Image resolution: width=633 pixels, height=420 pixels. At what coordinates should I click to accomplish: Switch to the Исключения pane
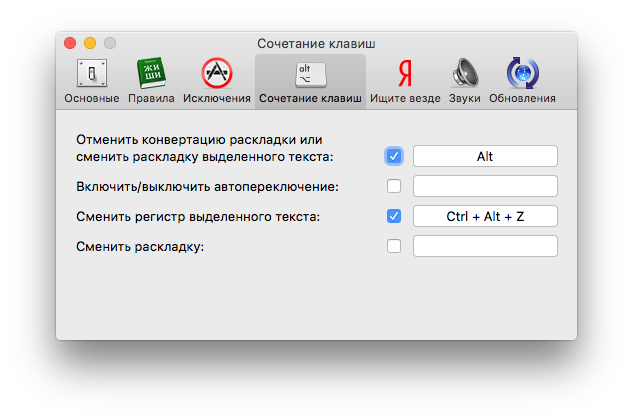pyautogui.click(x=217, y=81)
